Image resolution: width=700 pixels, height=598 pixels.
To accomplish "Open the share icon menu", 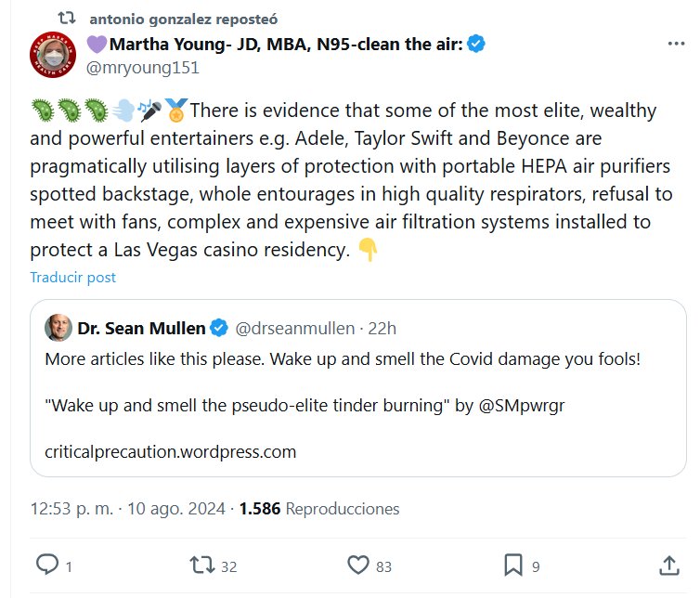I will (668, 564).
